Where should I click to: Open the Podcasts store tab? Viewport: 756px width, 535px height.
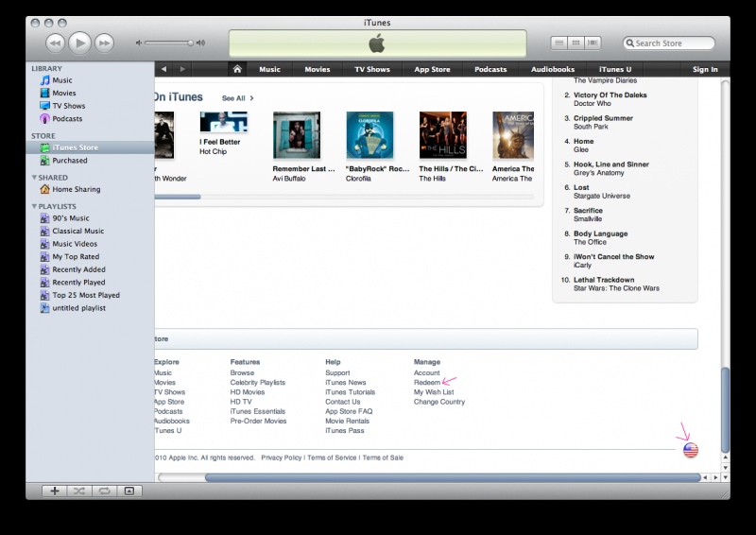pyautogui.click(x=490, y=69)
